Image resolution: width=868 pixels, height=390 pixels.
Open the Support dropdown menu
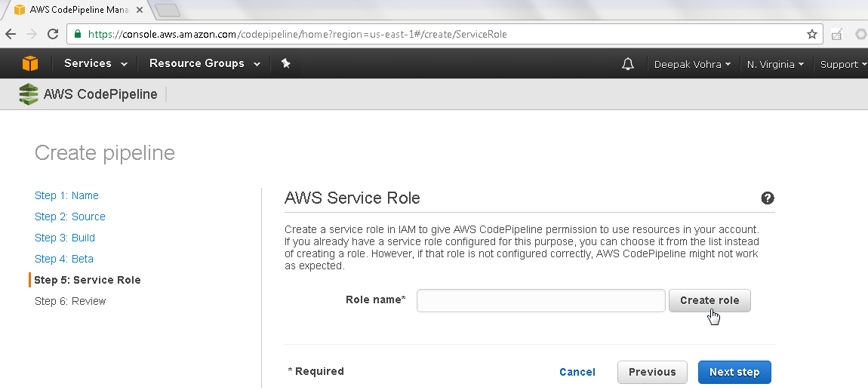(x=844, y=64)
